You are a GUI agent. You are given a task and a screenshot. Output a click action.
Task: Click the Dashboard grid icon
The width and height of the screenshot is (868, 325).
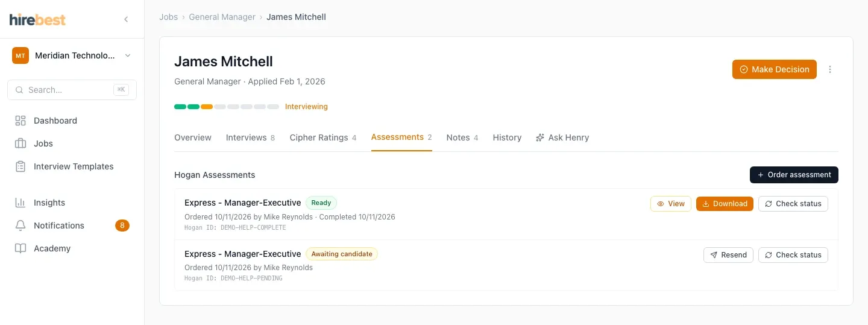tap(20, 121)
